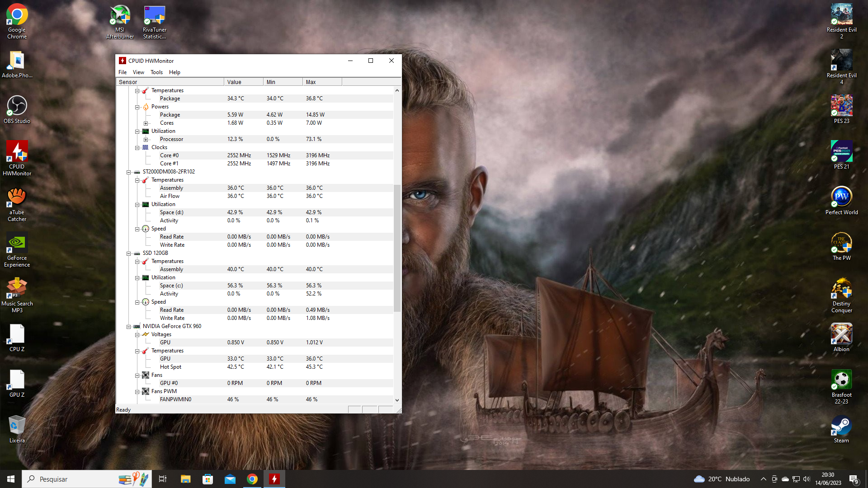
Task: Click the Min column header
Action: click(x=283, y=82)
